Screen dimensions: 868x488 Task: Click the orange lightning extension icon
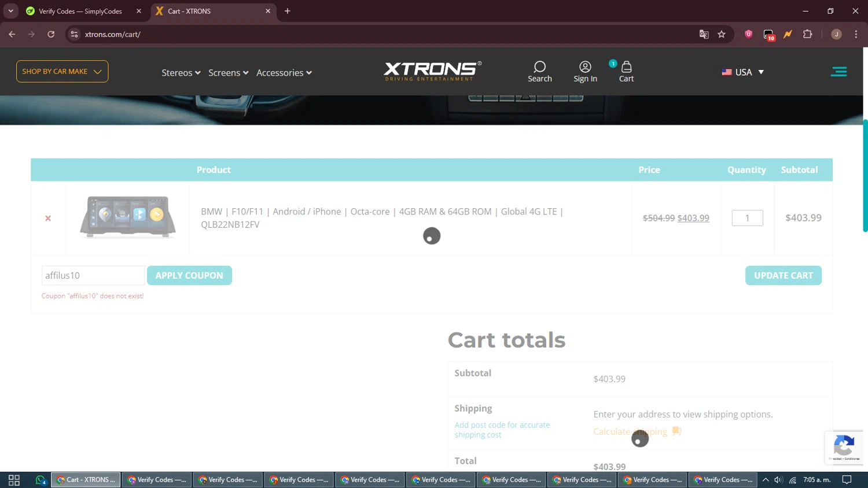click(788, 34)
